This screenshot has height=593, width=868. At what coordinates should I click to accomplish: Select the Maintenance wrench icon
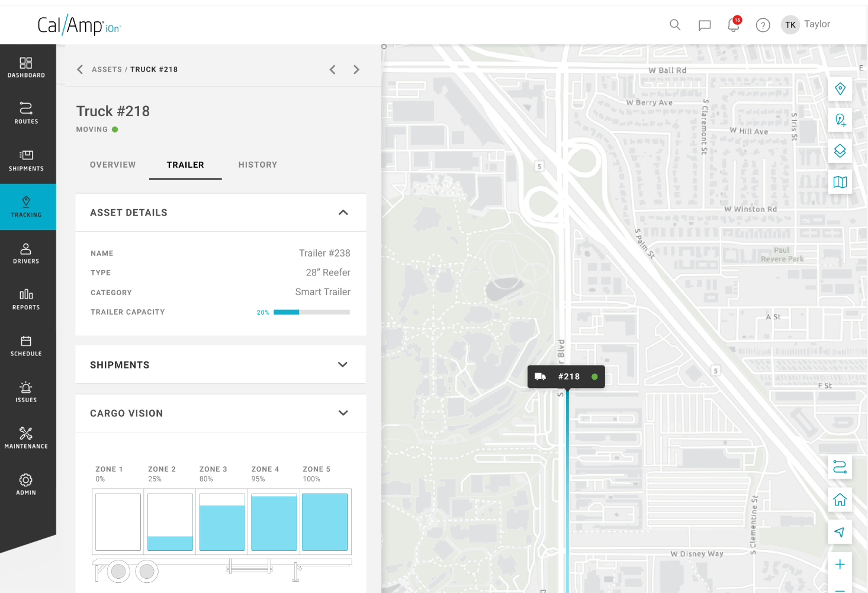click(25, 437)
